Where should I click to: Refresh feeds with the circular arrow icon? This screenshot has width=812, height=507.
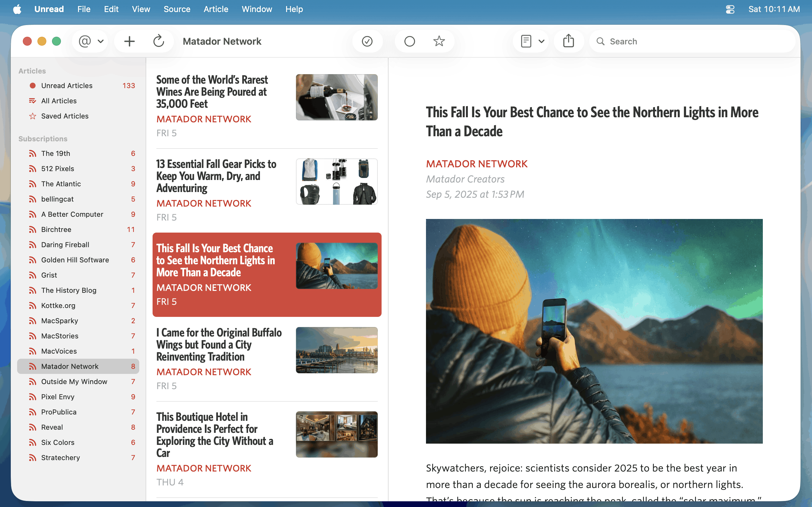pyautogui.click(x=158, y=41)
